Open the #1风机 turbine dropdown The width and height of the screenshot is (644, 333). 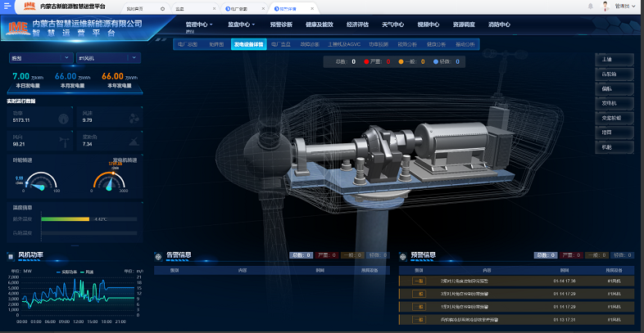(107, 58)
